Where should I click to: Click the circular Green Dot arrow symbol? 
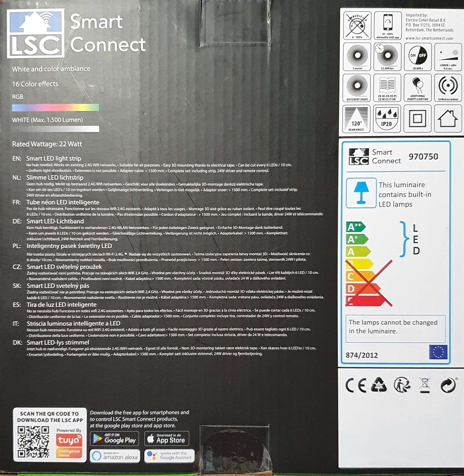coord(448,385)
